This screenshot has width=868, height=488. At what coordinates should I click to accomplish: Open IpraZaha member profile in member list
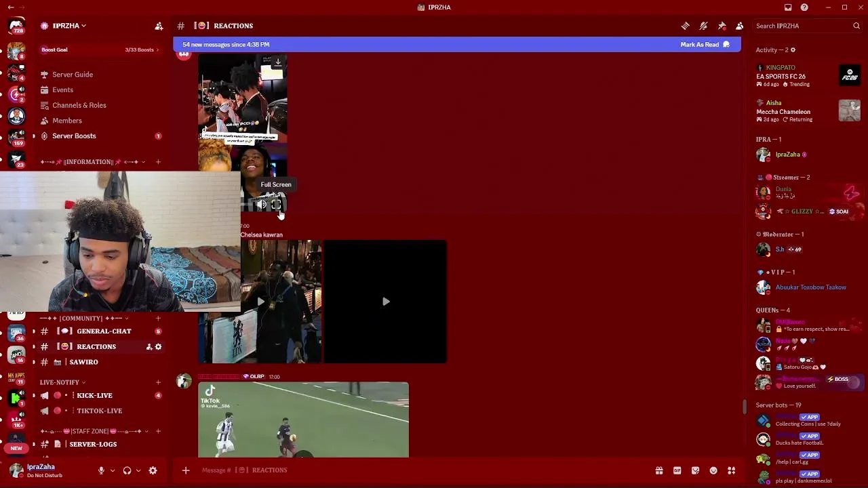pos(808,155)
